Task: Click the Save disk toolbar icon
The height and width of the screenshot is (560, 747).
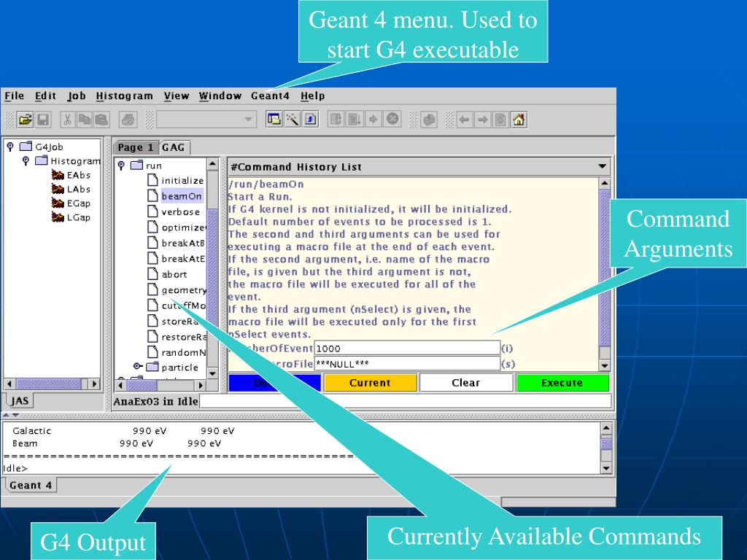Action: click(x=43, y=120)
